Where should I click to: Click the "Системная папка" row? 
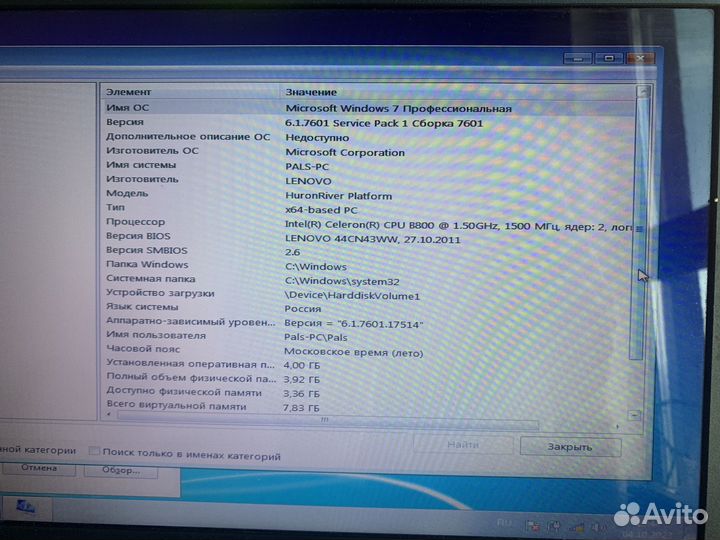(369, 280)
